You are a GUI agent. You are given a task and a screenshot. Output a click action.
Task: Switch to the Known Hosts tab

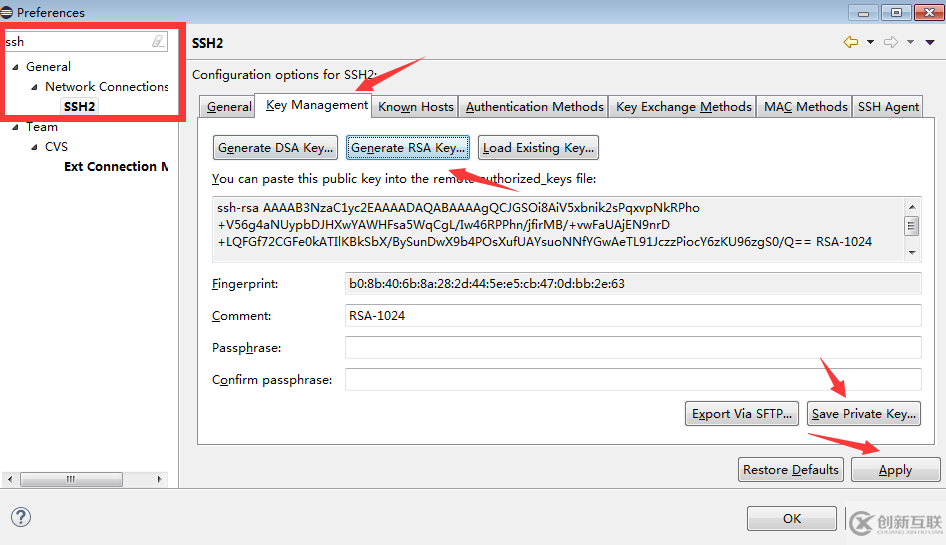click(x=416, y=107)
